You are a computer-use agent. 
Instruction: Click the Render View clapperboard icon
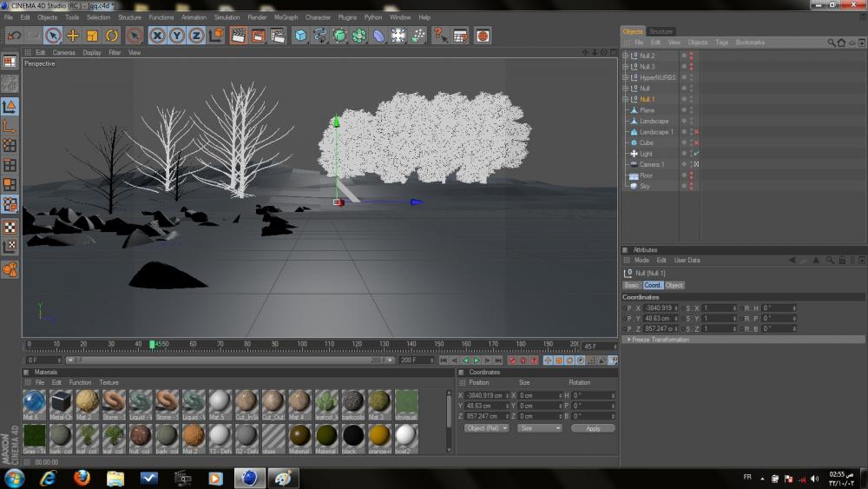point(238,36)
